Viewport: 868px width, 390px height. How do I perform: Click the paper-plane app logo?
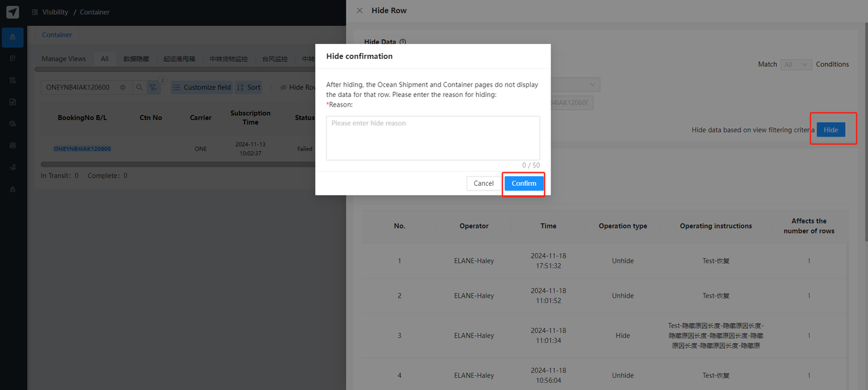click(12, 12)
